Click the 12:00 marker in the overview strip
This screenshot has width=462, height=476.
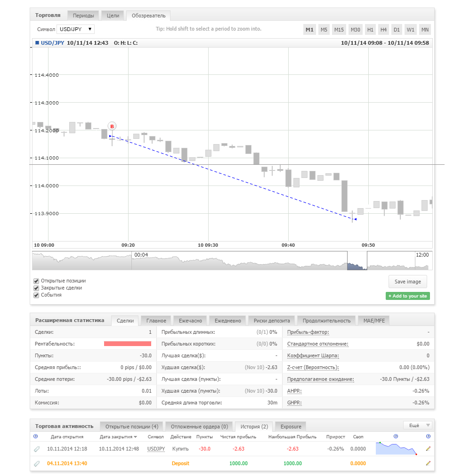422,255
